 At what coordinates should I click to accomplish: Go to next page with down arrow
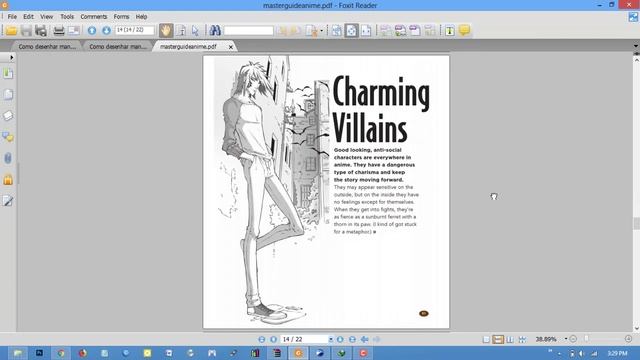[106, 31]
